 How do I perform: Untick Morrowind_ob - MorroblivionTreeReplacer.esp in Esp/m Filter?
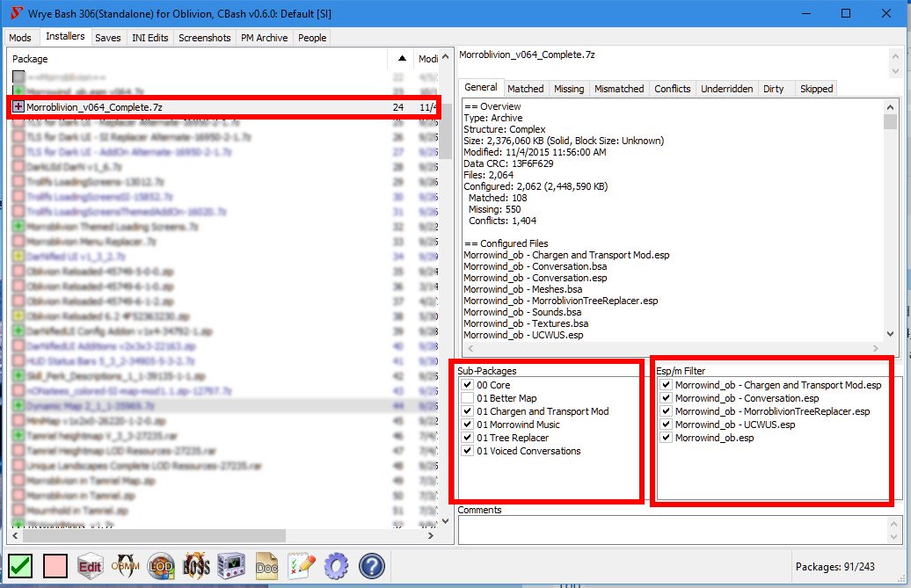(667, 411)
